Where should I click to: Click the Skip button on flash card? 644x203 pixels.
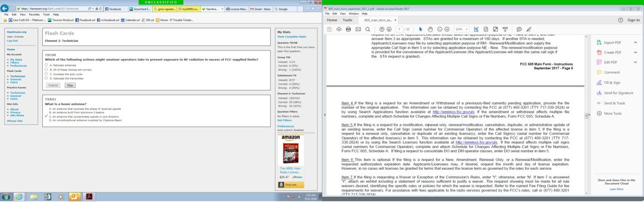[70, 86]
